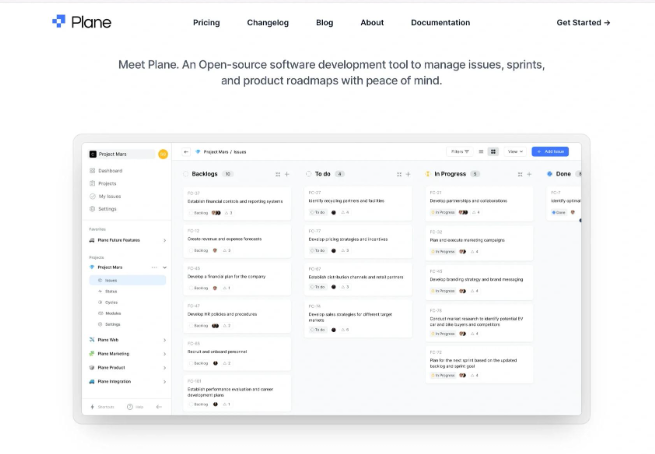Add an issue to Backlogs column
Image resolution: width=655 pixels, height=454 pixels.
[x=287, y=174]
